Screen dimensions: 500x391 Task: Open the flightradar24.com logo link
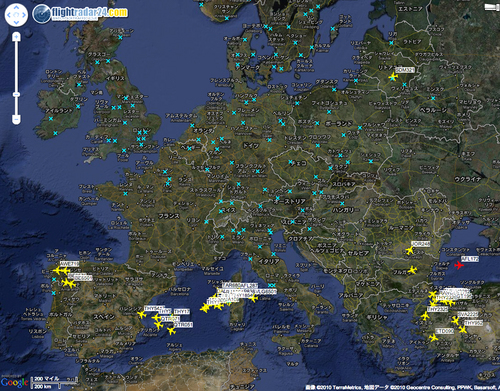point(80,13)
